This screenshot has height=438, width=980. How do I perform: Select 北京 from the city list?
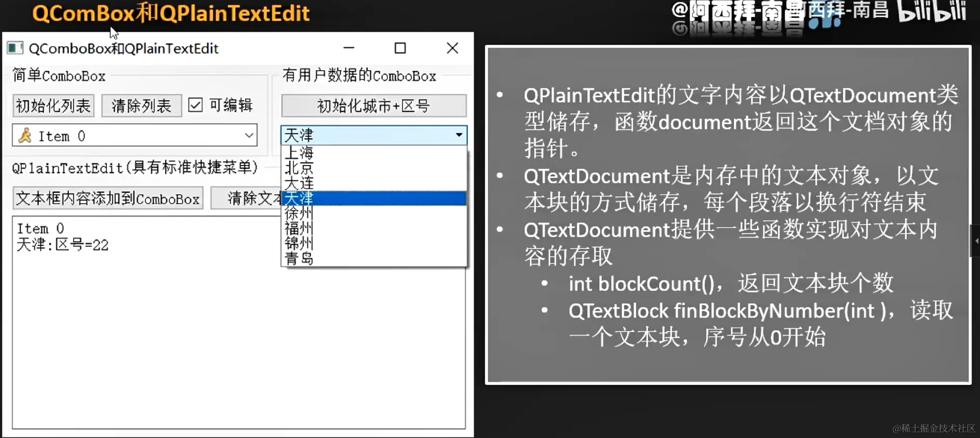coord(373,168)
